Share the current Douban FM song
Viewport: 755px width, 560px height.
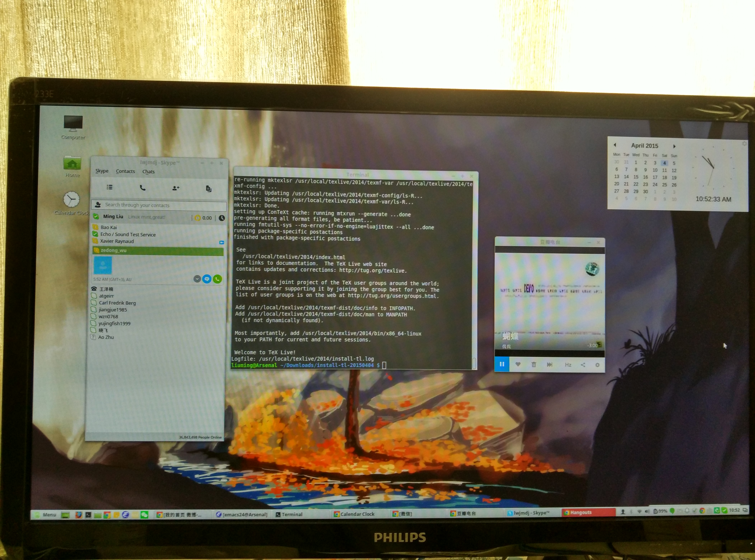(583, 365)
